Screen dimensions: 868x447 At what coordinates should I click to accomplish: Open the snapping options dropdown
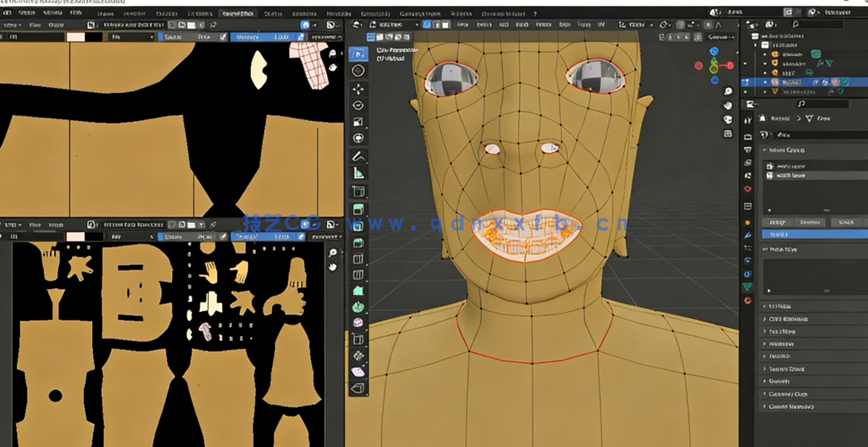(670, 25)
